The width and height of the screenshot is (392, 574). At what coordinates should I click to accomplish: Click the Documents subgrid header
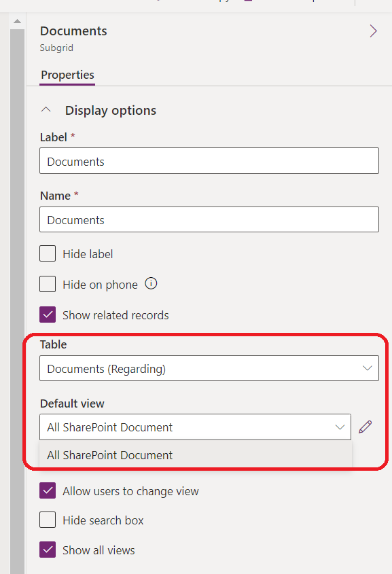click(x=73, y=31)
